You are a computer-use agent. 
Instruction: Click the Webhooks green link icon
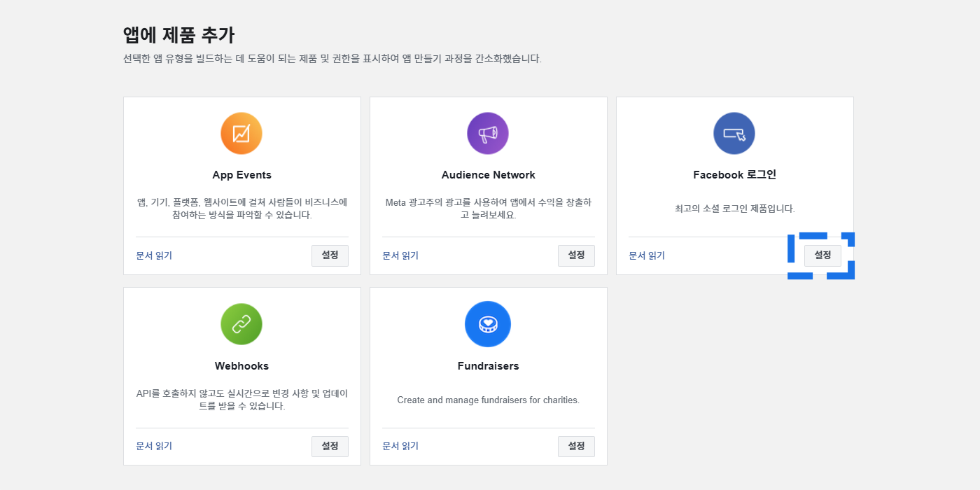[241, 324]
